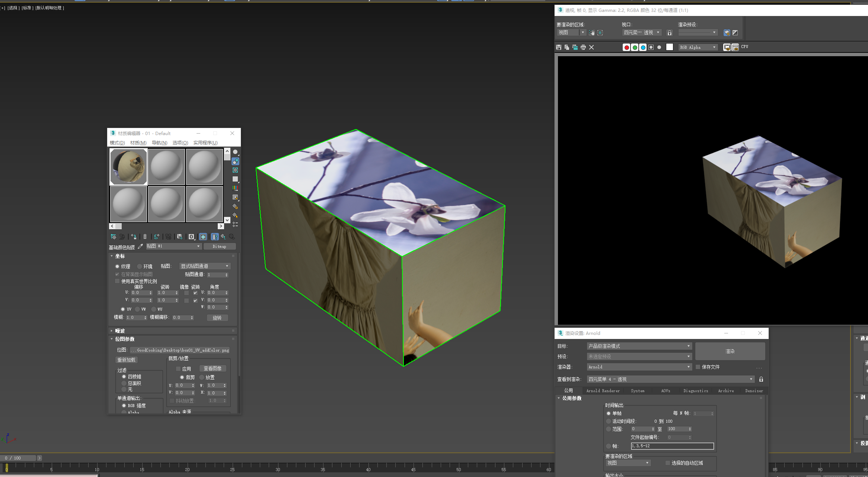The height and width of the screenshot is (477, 868).
Task: Enable the 使用真实世界比例 checkbox
Action: 117,281
